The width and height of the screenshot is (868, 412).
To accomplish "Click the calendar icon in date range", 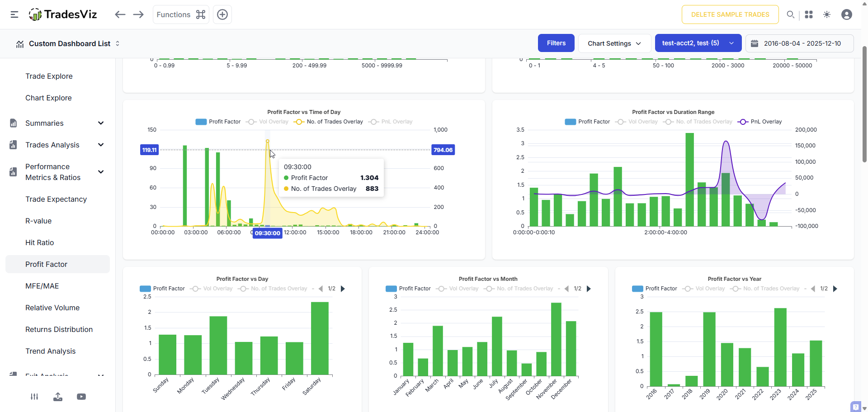I will tap(755, 43).
